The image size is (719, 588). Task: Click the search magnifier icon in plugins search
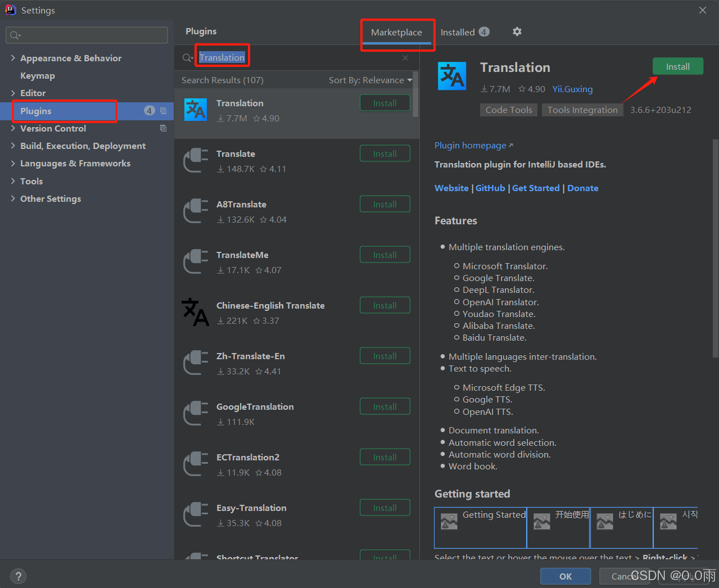(x=187, y=58)
